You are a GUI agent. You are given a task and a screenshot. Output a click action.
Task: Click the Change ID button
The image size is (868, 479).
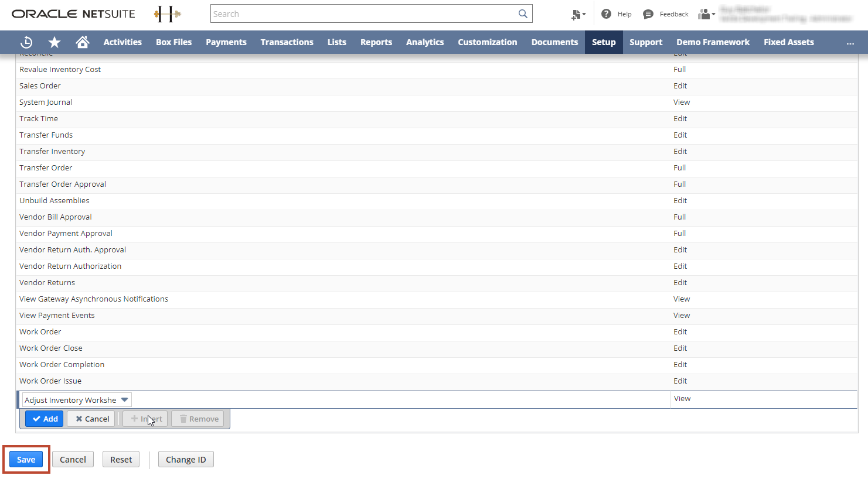click(186, 459)
